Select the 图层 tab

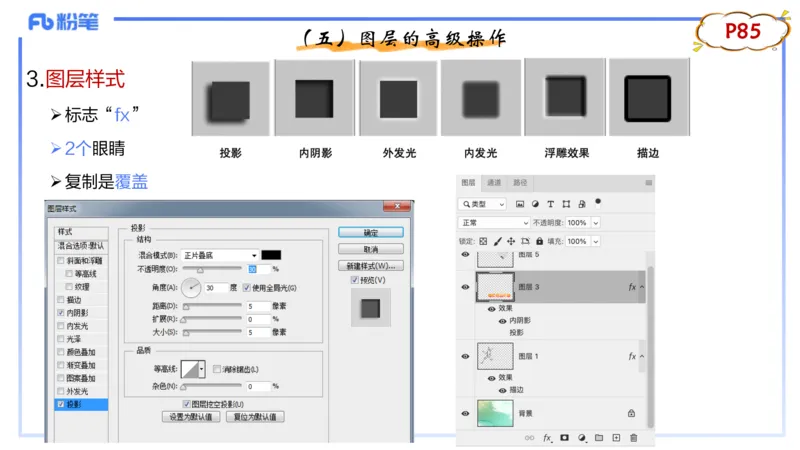pyautogui.click(x=468, y=183)
